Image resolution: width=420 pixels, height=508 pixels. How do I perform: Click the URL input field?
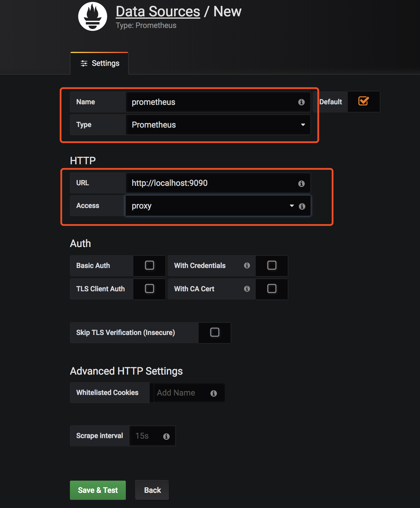(x=218, y=183)
